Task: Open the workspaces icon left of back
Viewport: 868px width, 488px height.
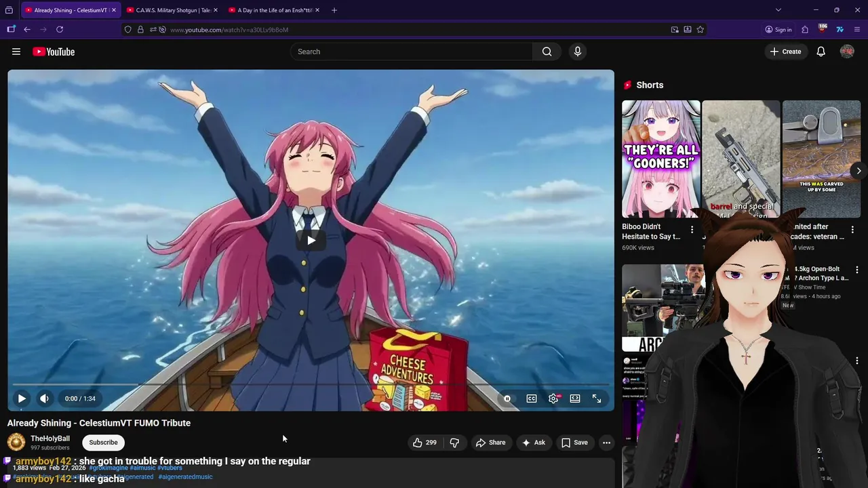Action: pos(11,29)
